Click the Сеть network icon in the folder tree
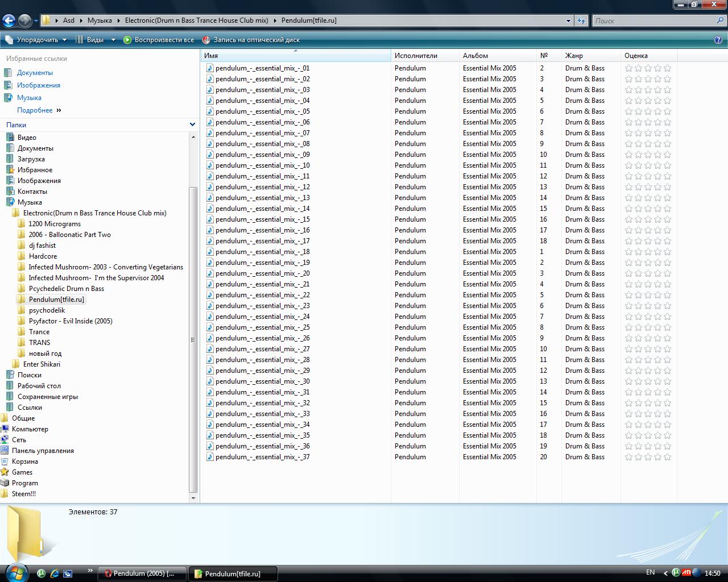The height and width of the screenshot is (582, 728). 5,440
